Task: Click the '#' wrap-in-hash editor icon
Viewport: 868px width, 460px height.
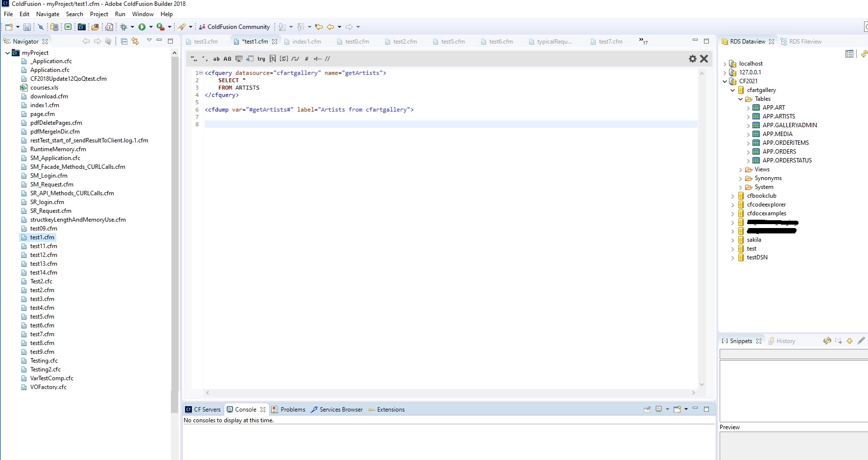Action: 306,59
